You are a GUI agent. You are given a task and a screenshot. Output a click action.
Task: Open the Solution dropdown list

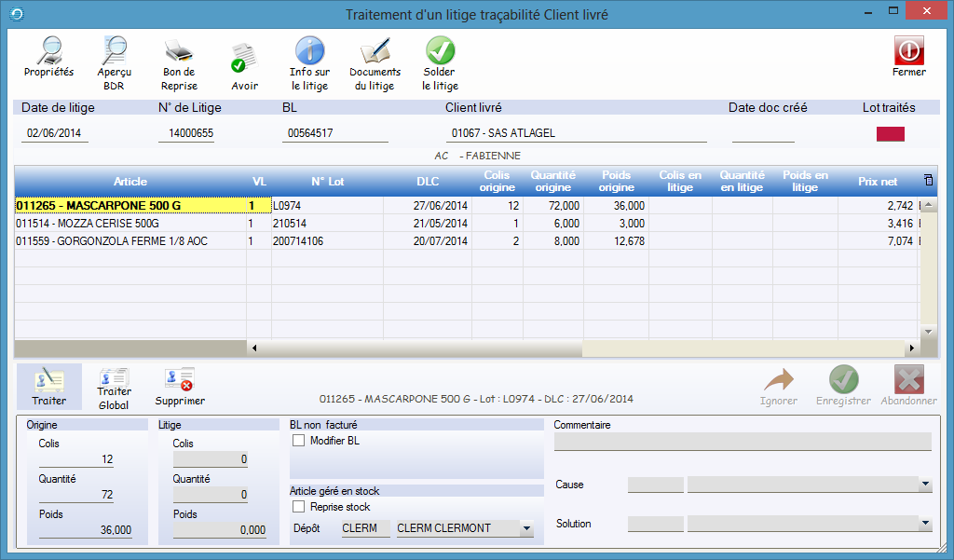click(925, 524)
